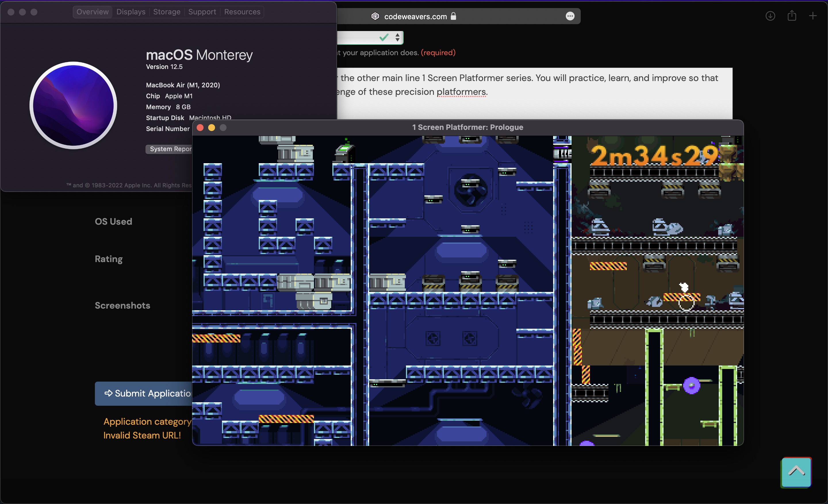Open the Share icon in the browser toolbar
This screenshot has height=504, width=828.
click(792, 16)
